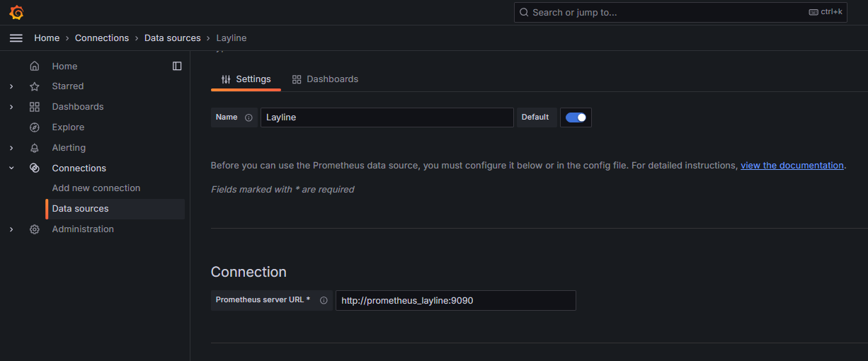Click the Prometheus server URL label
The width and height of the screenshot is (868, 361).
tap(263, 300)
